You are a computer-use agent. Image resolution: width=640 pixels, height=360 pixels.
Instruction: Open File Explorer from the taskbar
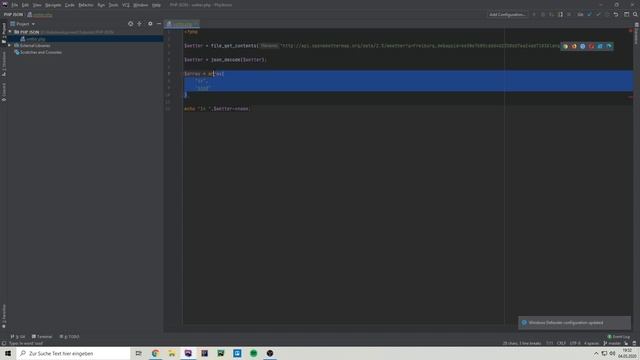(172, 353)
